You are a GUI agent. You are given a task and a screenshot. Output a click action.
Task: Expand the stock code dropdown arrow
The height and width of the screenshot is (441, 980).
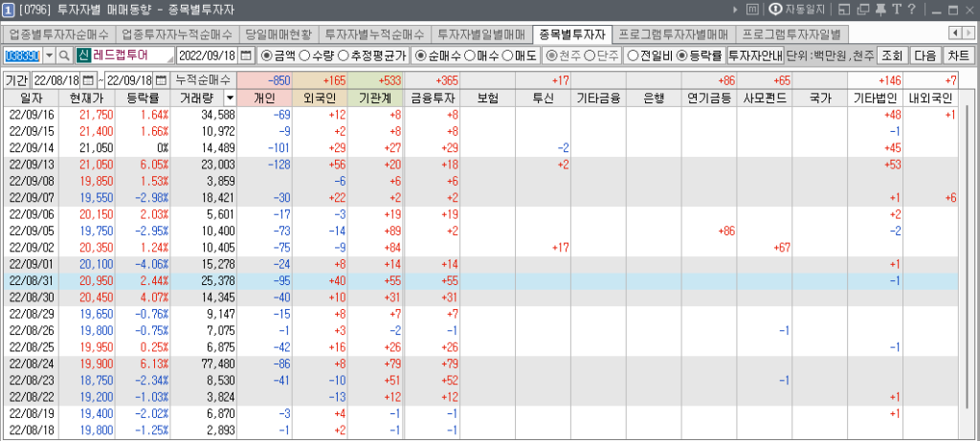47,55
